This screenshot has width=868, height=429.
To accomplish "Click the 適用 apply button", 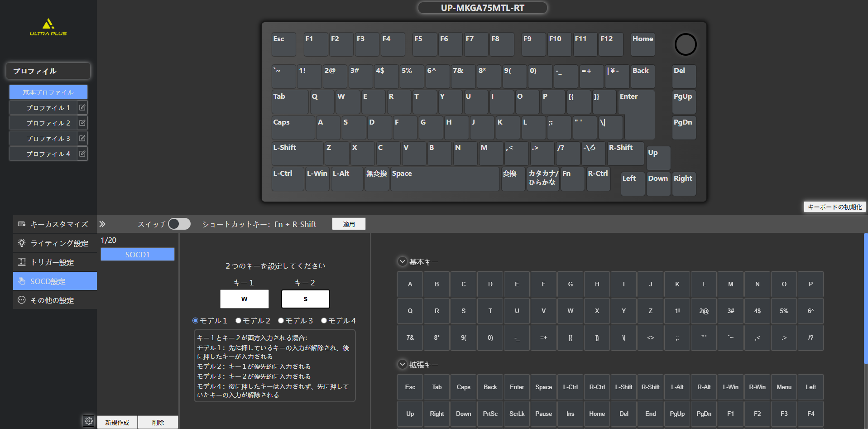I will click(349, 224).
